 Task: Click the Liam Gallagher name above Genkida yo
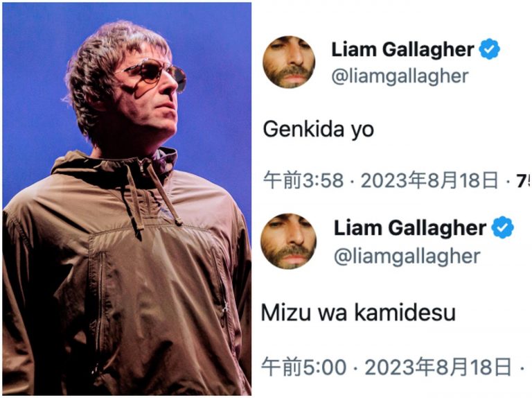[402, 50]
